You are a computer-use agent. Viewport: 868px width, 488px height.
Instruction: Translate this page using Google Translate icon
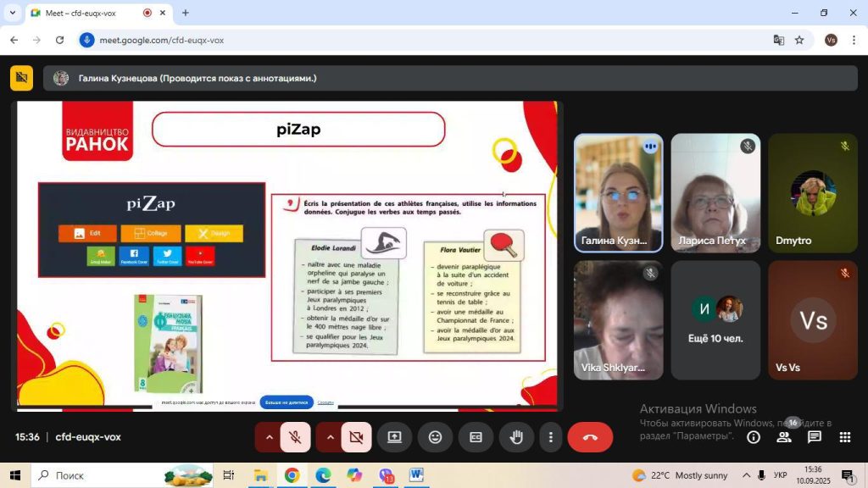779,40
